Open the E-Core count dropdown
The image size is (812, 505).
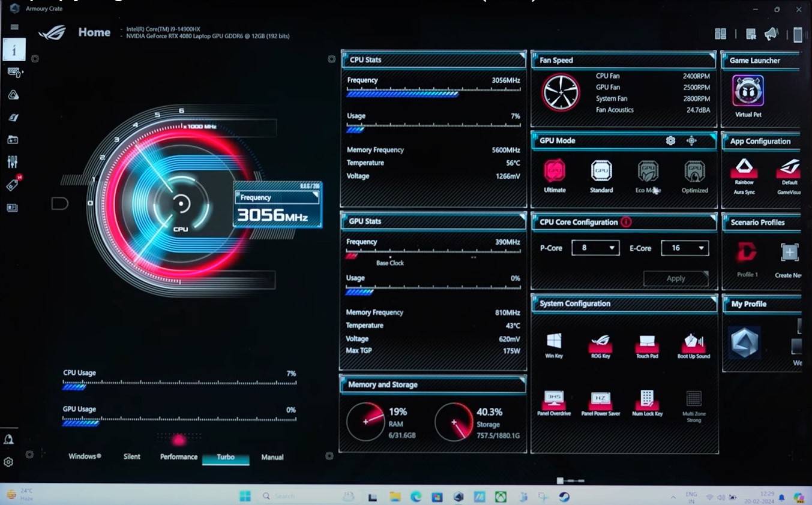pos(685,248)
